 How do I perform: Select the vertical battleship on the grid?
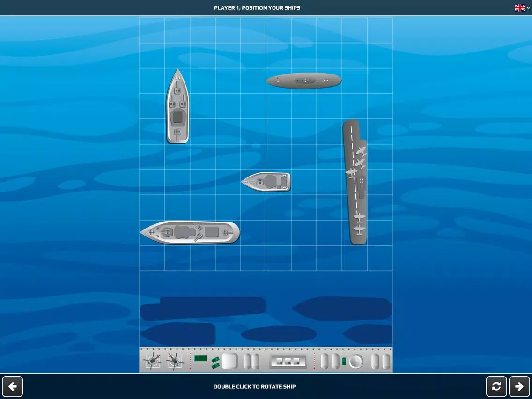click(177, 106)
